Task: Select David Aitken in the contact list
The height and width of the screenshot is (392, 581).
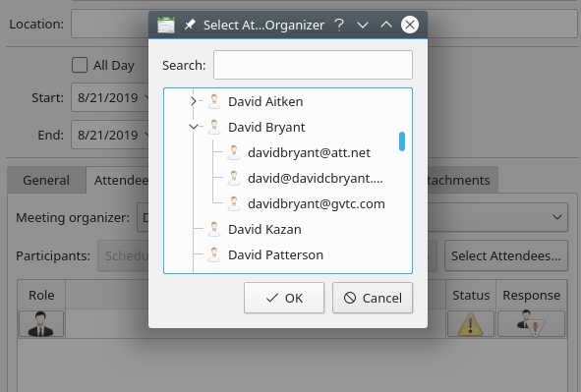Action: [265, 101]
